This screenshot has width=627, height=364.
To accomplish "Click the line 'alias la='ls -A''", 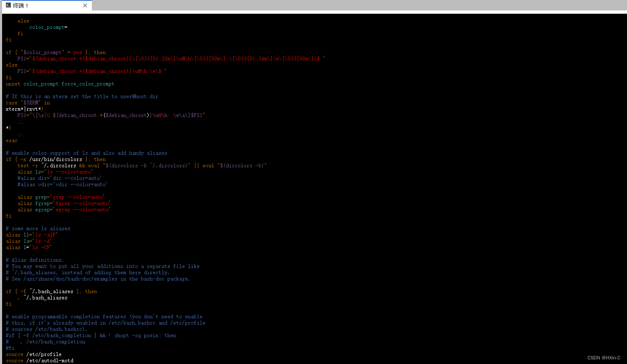I will click(29, 241).
